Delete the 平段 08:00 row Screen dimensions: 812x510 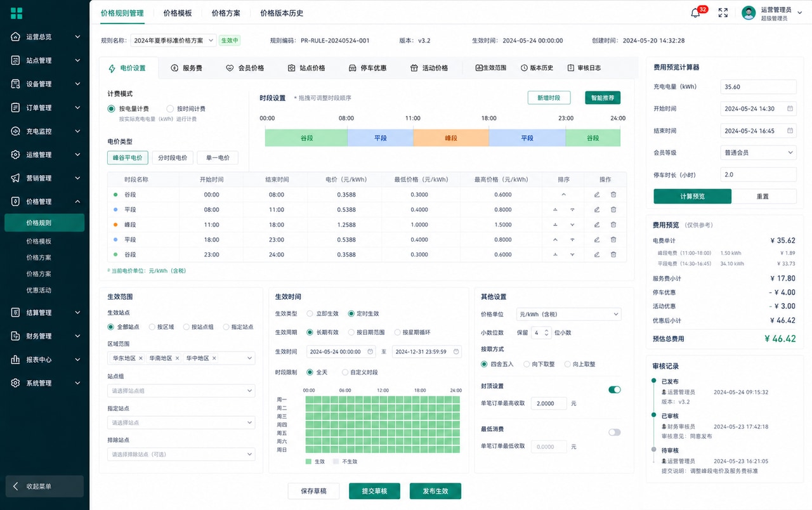[613, 209]
